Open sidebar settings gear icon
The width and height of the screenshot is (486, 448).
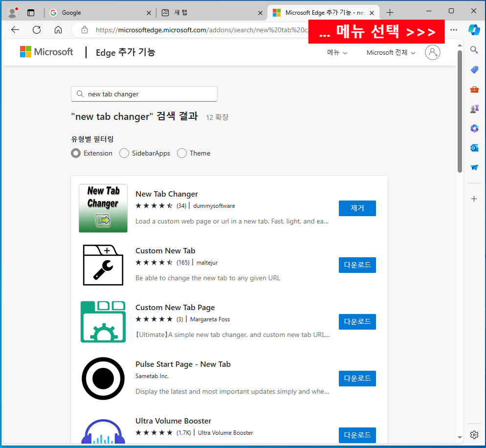click(474, 435)
